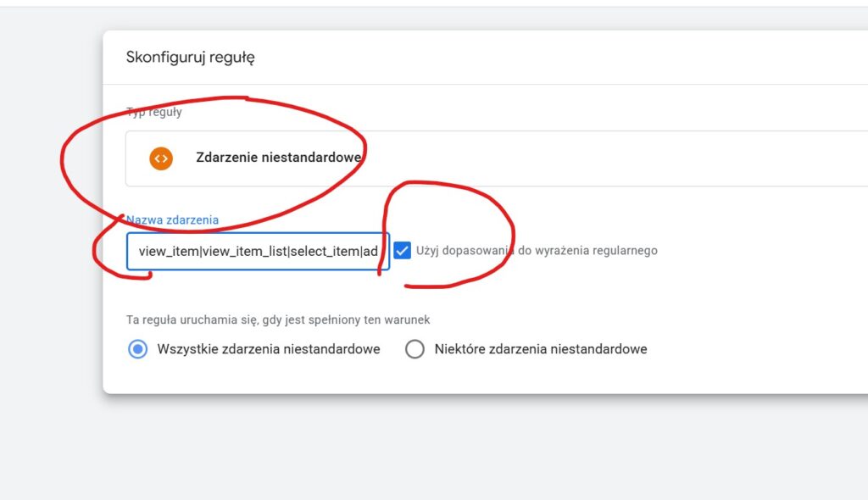The image size is (868, 500).
Task: Click the "Skonfiguruj regułę" panel heading
Action: [x=191, y=58]
